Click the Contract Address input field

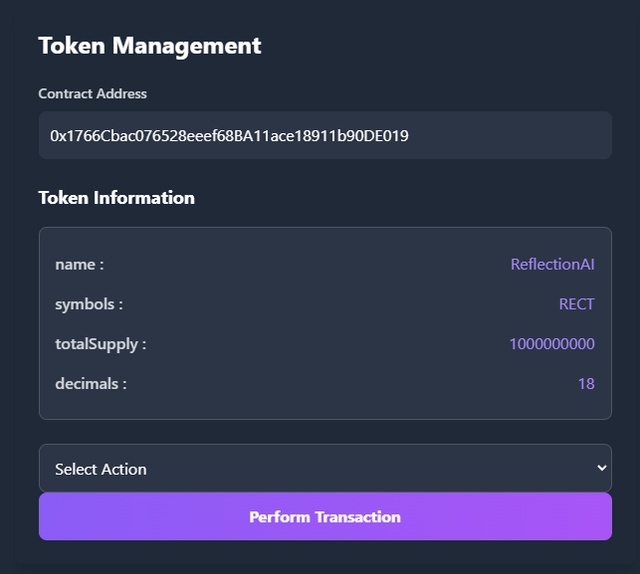[325, 135]
